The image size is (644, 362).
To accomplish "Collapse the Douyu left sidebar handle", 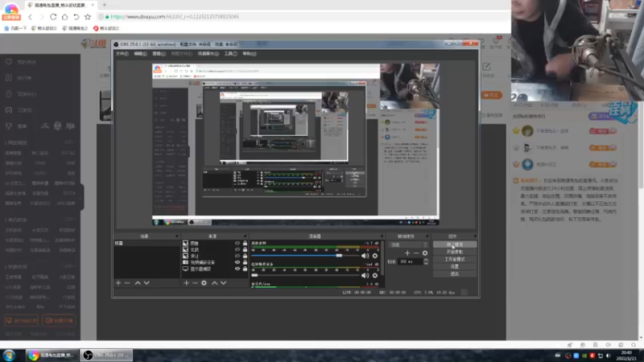I will coord(82,197).
